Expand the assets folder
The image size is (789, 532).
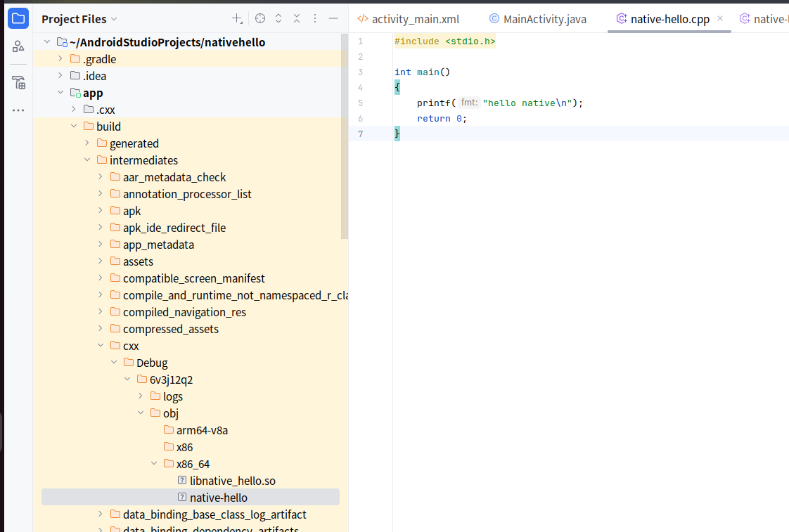pyautogui.click(x=101, y=261)
